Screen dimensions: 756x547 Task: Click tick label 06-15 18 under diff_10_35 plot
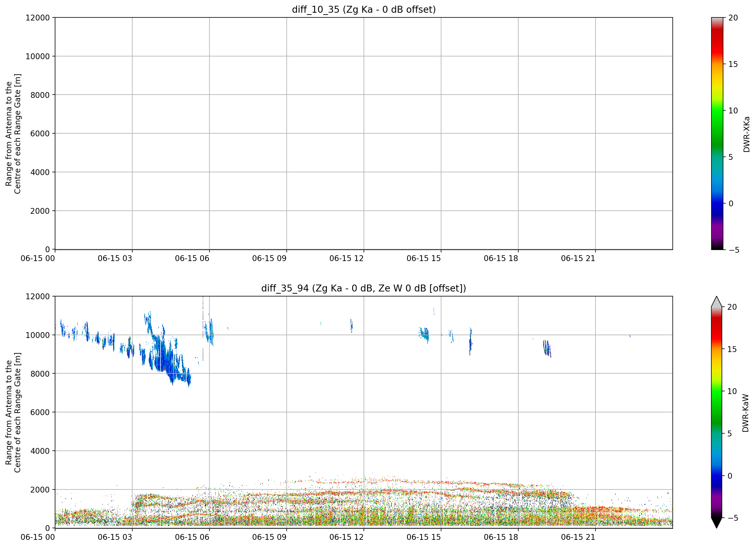pyautogui.click(x=501, y=258)
